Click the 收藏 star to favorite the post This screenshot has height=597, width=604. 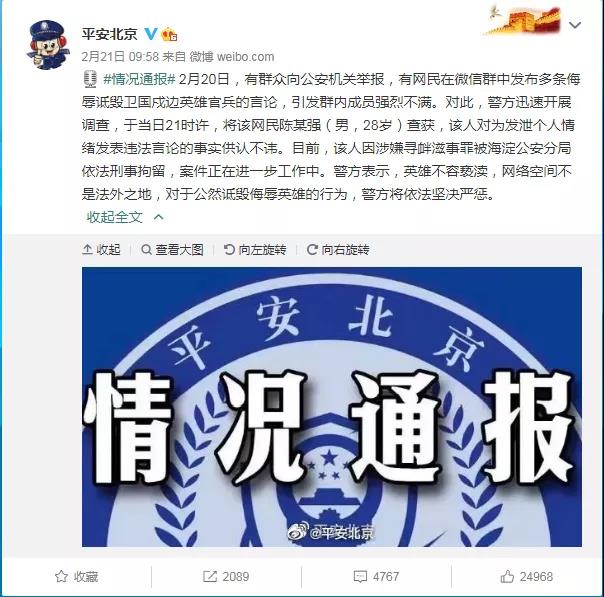click(76, 577)
